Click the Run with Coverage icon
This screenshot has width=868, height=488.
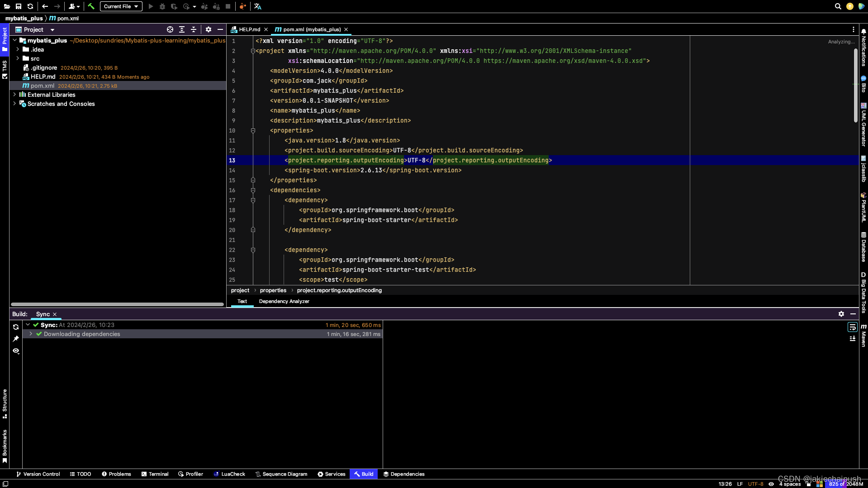pos(174,6)
